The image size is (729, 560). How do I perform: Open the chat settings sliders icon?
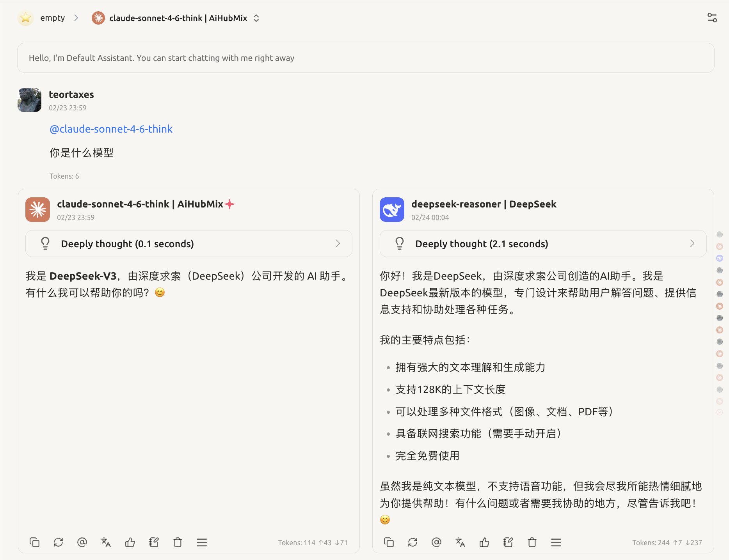tap(712, 18)
